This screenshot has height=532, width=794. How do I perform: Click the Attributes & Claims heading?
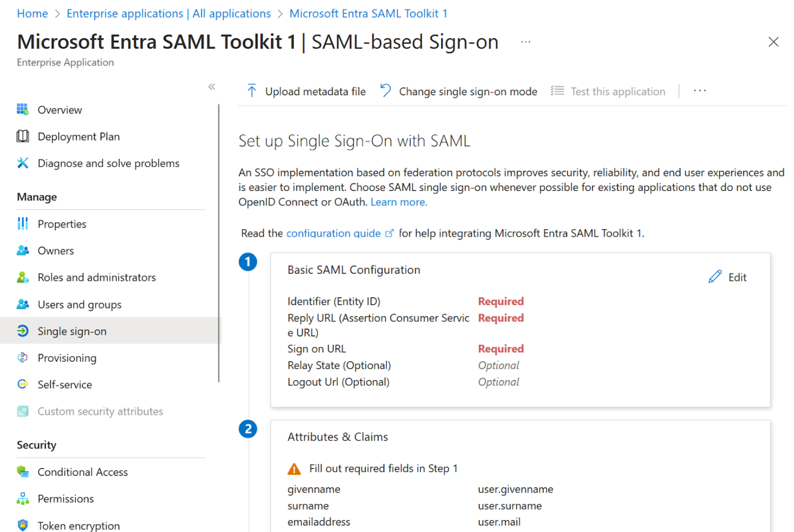coord(337,437)
